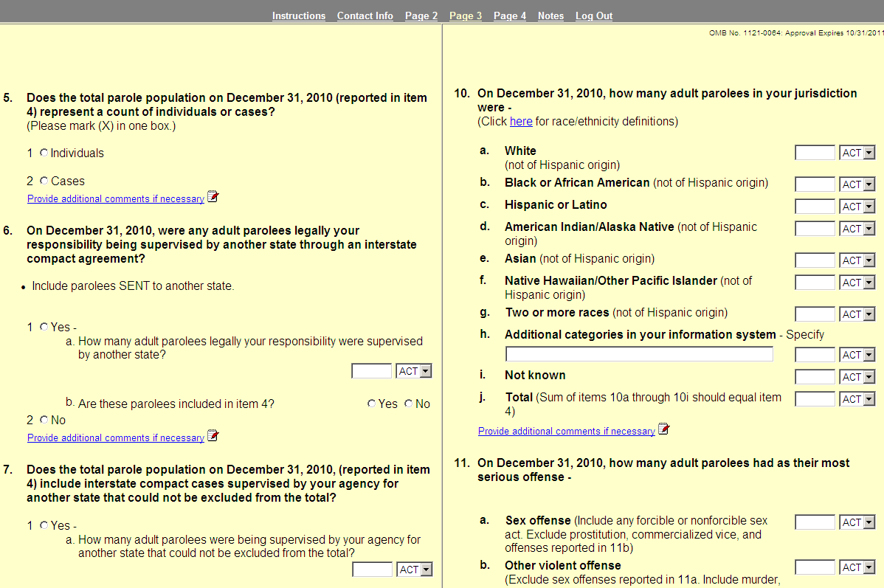
Task: Click comment note icon under question 5
Action: pyautogui.click(x=213, y=197)
